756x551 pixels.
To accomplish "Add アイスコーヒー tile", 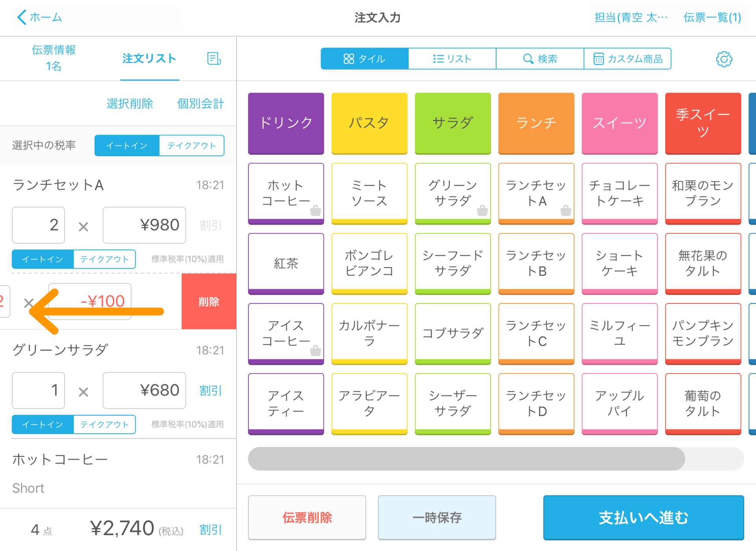I will (286, 333).
